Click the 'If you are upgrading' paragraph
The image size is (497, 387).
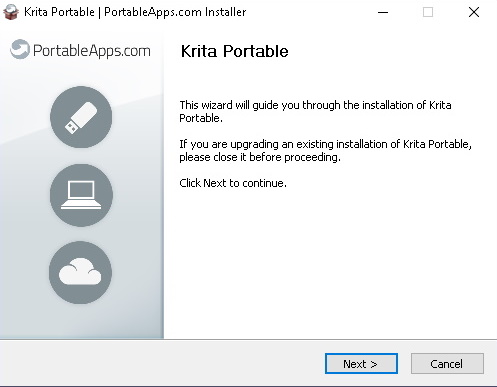[x=325, y=150]
